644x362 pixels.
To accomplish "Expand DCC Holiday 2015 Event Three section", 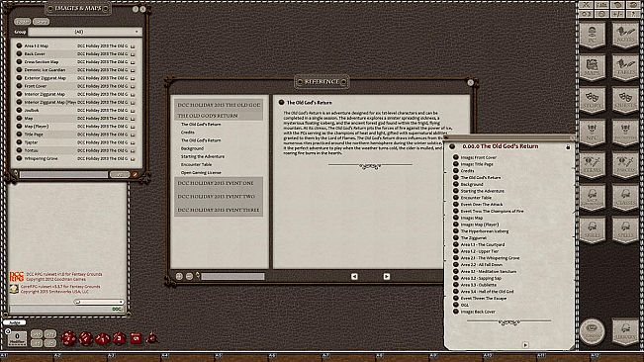I will (219, 210).
